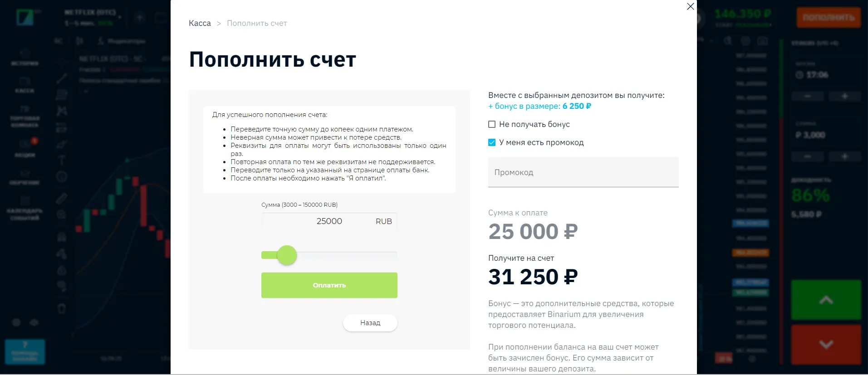Viewport: 868px width, 375px height.
Task: Navigate to Касса via the breadcrumb
Action: (199, 23)
